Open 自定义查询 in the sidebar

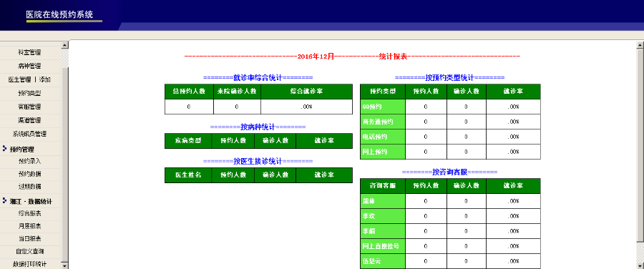[29, 251]
